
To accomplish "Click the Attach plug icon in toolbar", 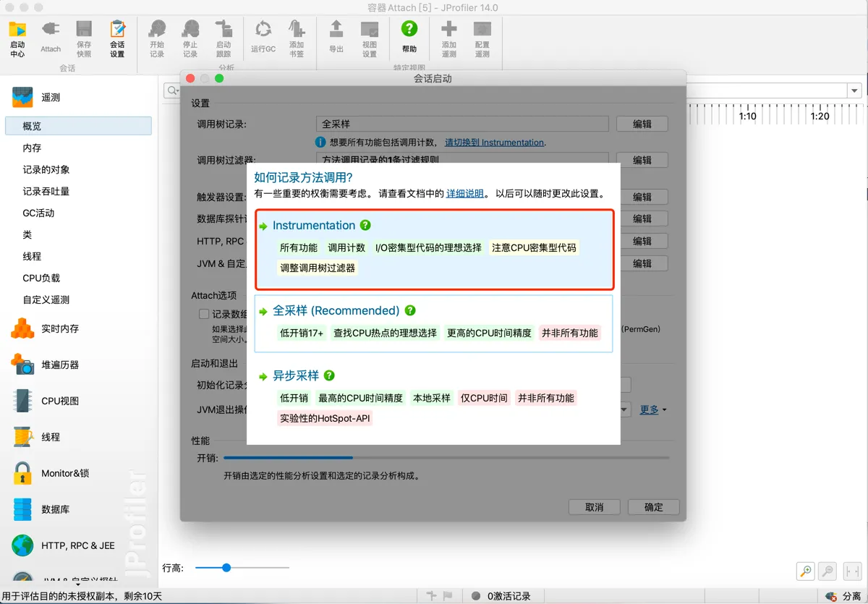I will click(x=51, y=37).
